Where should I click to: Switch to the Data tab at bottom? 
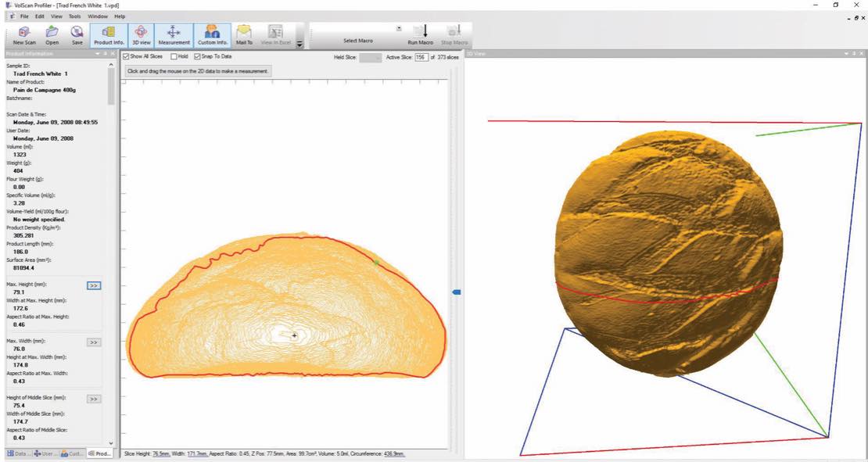pyautogui.click(x=16, y=453)
